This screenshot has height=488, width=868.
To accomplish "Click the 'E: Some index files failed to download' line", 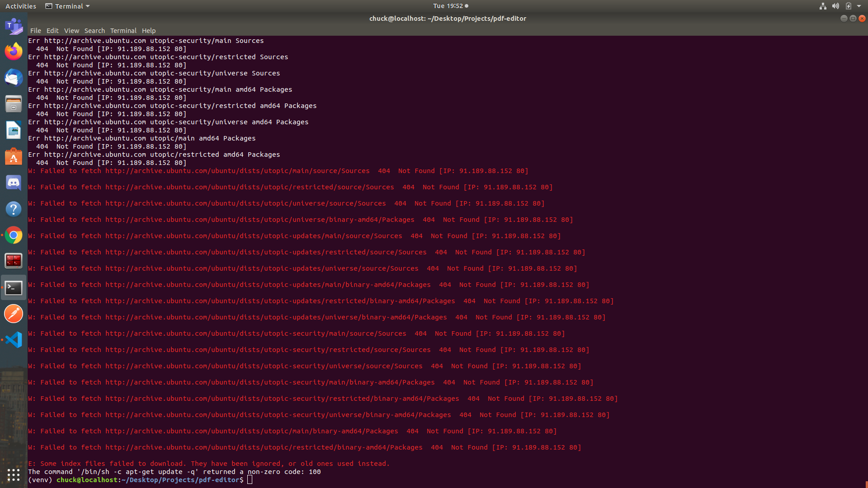I will tap(209, 464).
